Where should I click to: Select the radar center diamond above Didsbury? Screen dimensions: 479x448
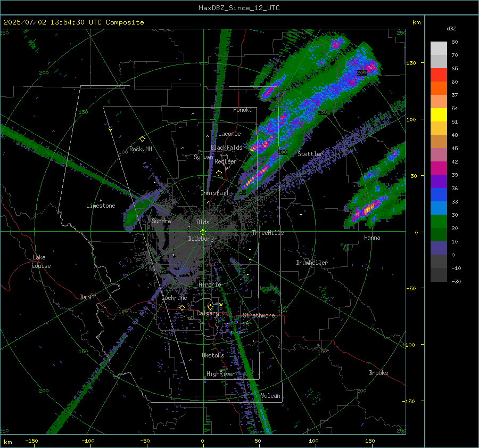point(203,232)
